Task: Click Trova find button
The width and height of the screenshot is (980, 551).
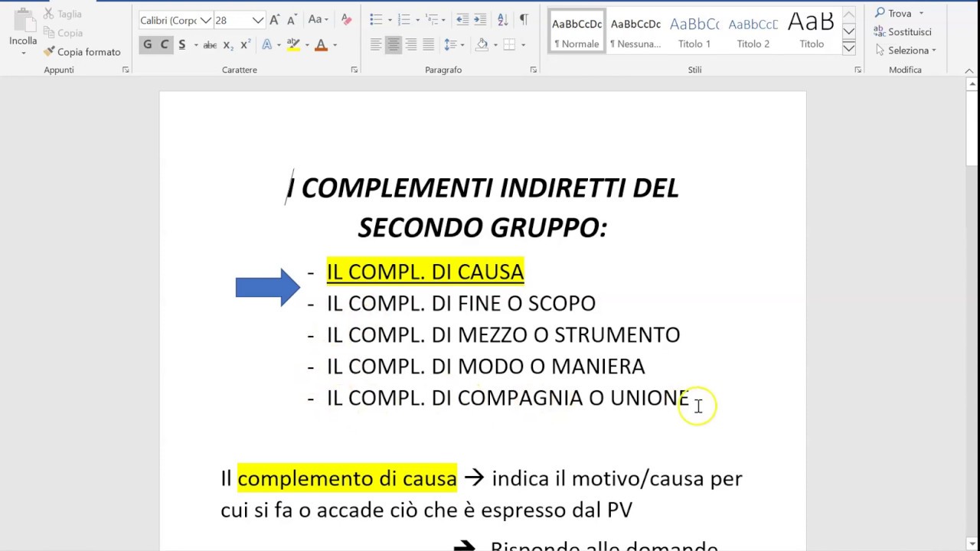Action: tap(893, 13)
